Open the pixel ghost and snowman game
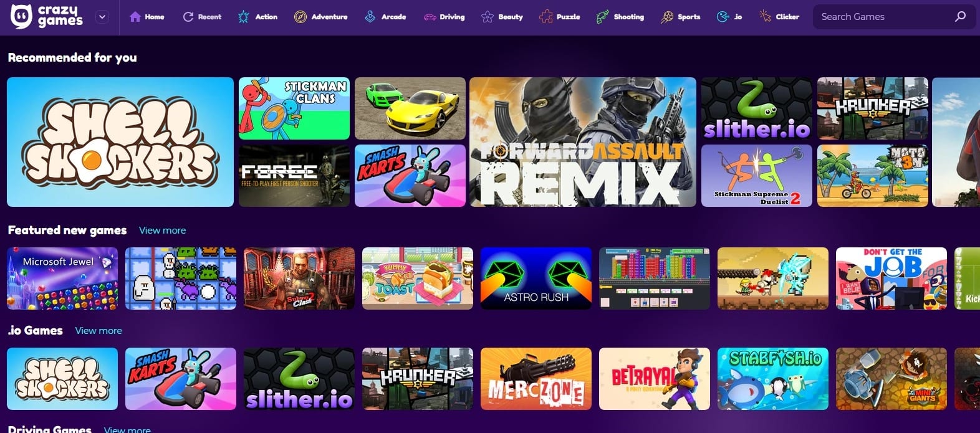This screenshot has width=980, height=433. [x=181, y=278]
